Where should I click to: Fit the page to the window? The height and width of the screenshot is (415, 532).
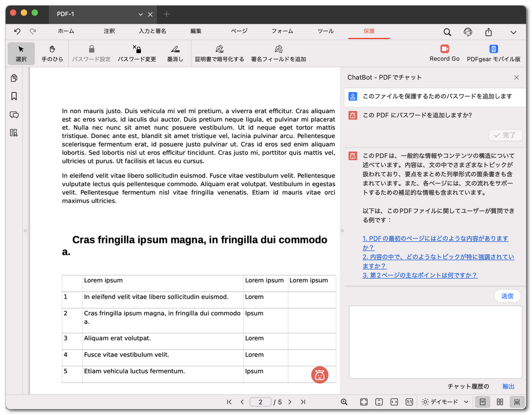364,402
